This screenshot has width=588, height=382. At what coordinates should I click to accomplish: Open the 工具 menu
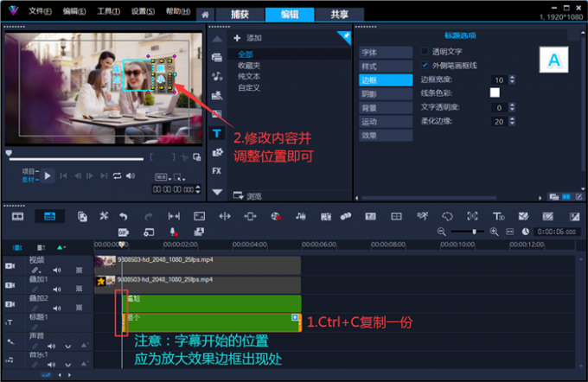[x=108, y=11]
